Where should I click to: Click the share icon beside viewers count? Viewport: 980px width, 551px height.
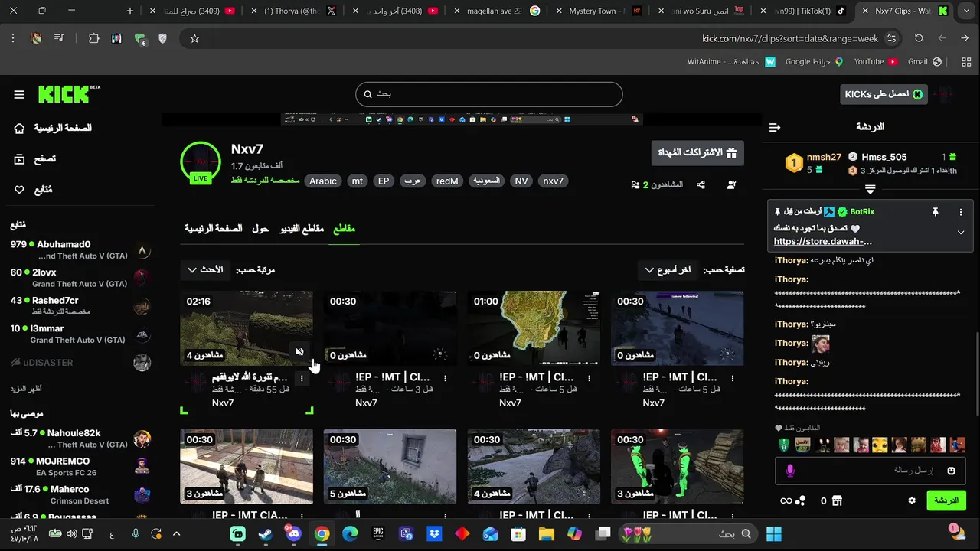tap(701, 184)
